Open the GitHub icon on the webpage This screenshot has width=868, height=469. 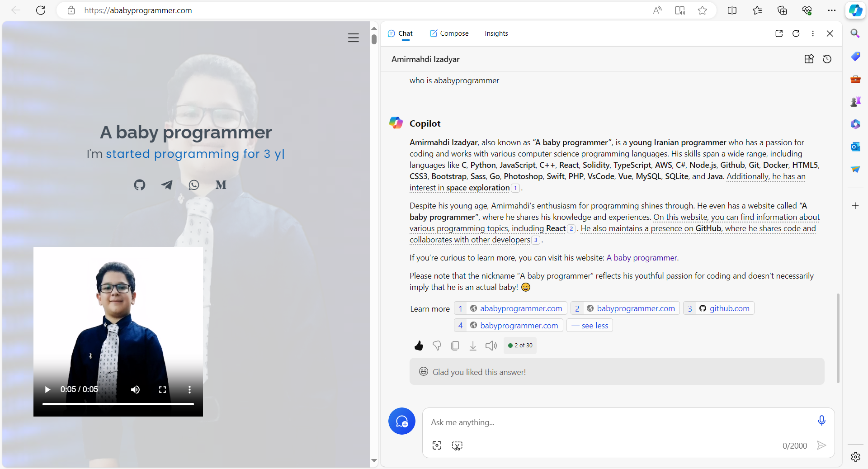pos(140,185)
